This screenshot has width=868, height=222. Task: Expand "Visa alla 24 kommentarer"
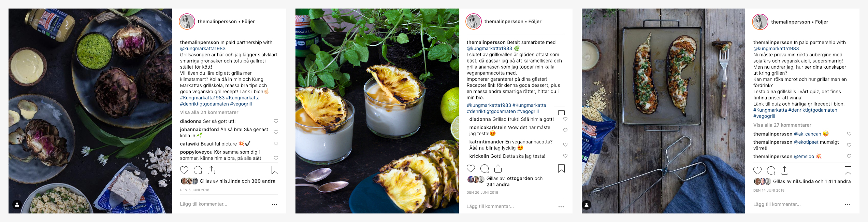point(209,112)
